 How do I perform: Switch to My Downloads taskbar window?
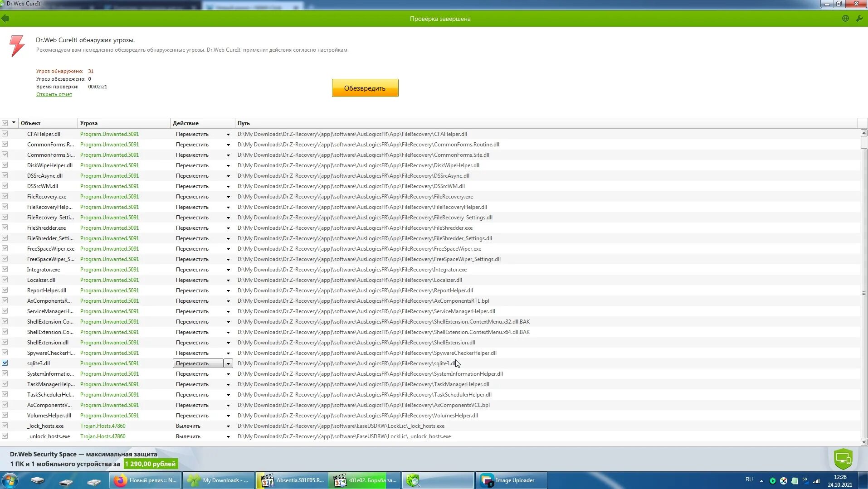coord(219,480)
